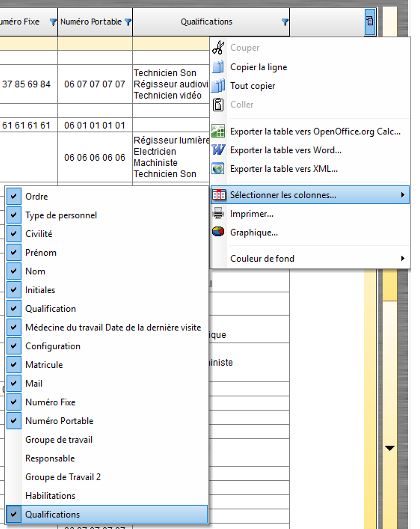Expand the Sélectionner les colonnes submenu arrow
This screenshot has width=420, height=529.
point(402,195)
